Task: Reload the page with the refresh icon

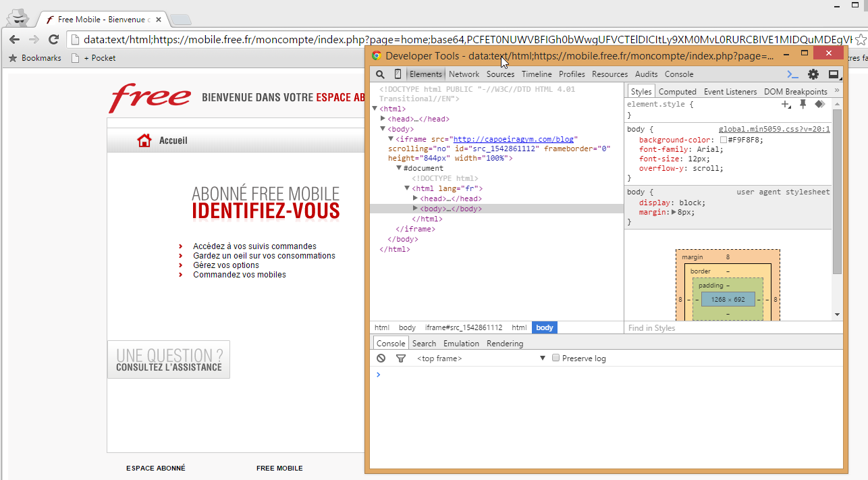Action: click(54, 39)
